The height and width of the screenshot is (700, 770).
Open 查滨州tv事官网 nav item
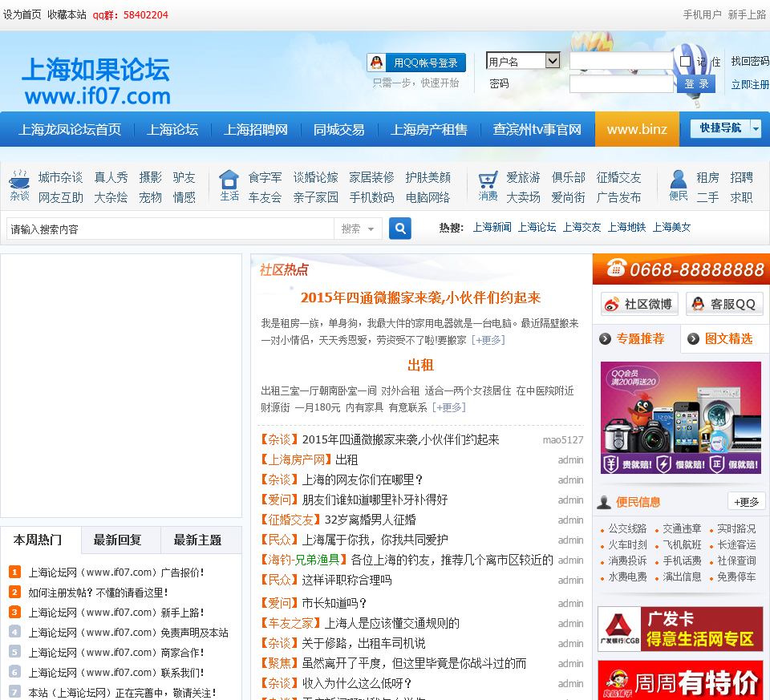(x=537, y=130)
